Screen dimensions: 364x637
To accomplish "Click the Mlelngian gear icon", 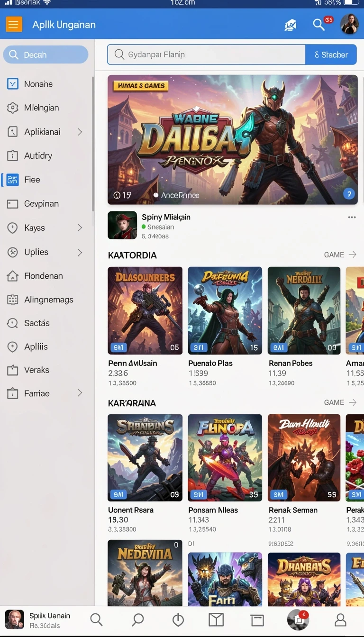I will (13, 108).
